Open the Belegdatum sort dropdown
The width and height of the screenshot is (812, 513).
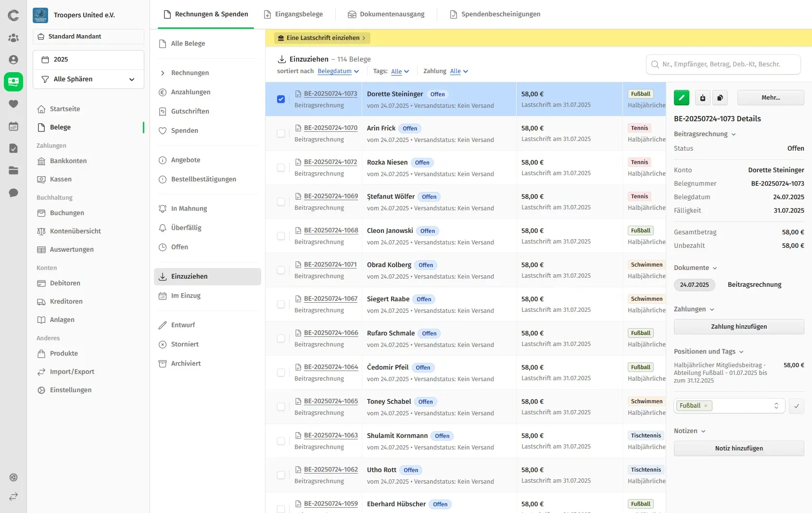coord(338,71)
